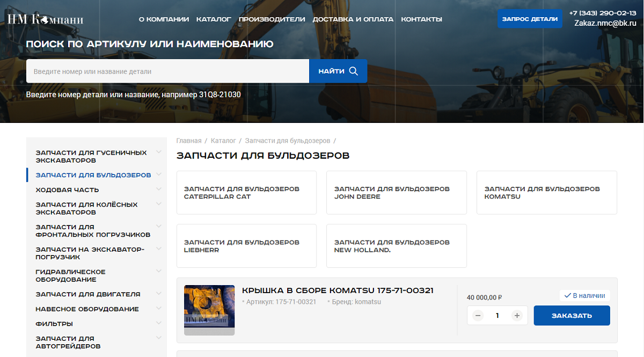The image size is (644, 357).
Task: Expand Запчасти для фронтальных погрузчиков chevron
Action: point(159,227)
